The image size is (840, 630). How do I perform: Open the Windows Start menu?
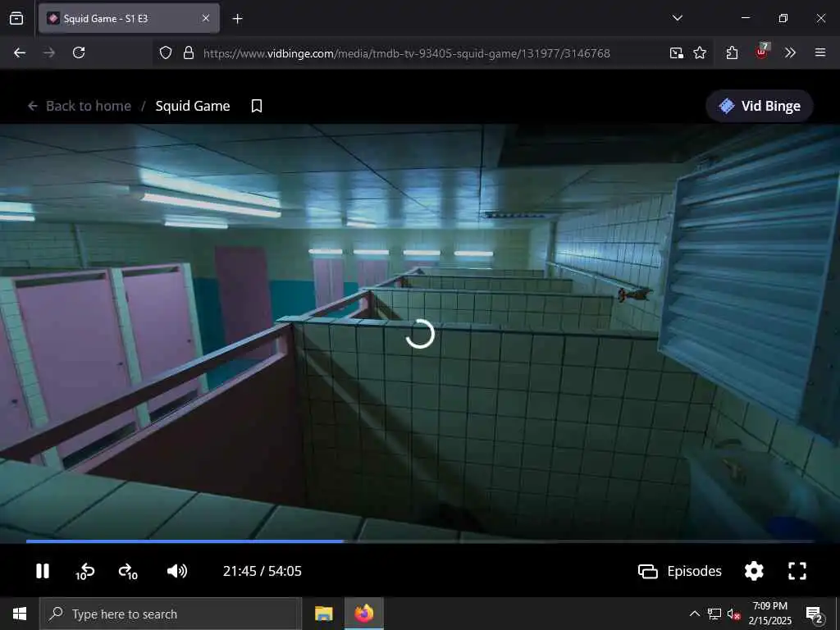[20, 614]
